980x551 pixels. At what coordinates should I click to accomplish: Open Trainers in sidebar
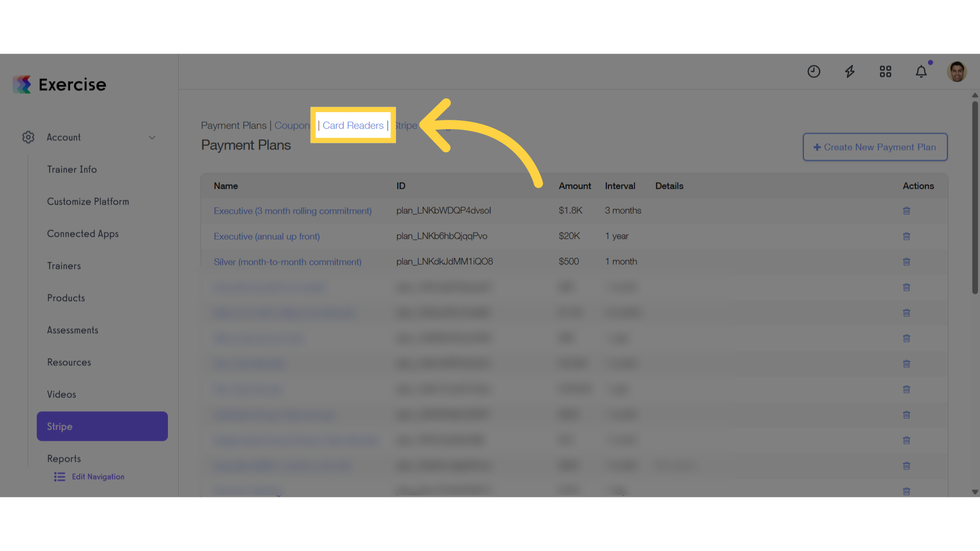point(64,266)
